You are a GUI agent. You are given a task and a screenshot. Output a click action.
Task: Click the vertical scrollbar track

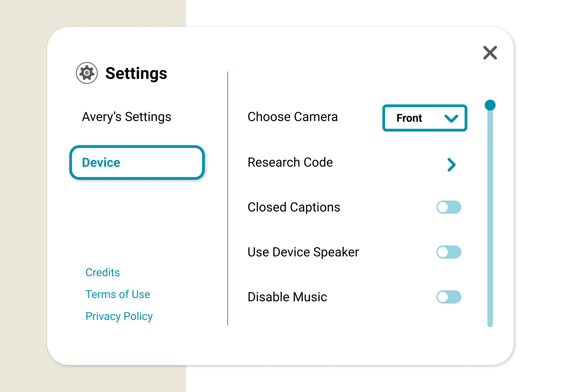point(490,220)
